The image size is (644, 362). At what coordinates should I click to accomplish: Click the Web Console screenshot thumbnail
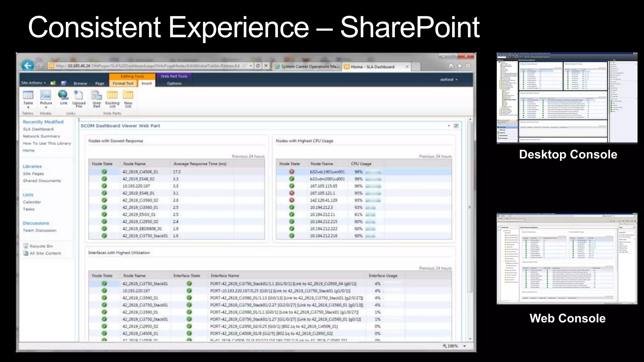pos(567,259)
